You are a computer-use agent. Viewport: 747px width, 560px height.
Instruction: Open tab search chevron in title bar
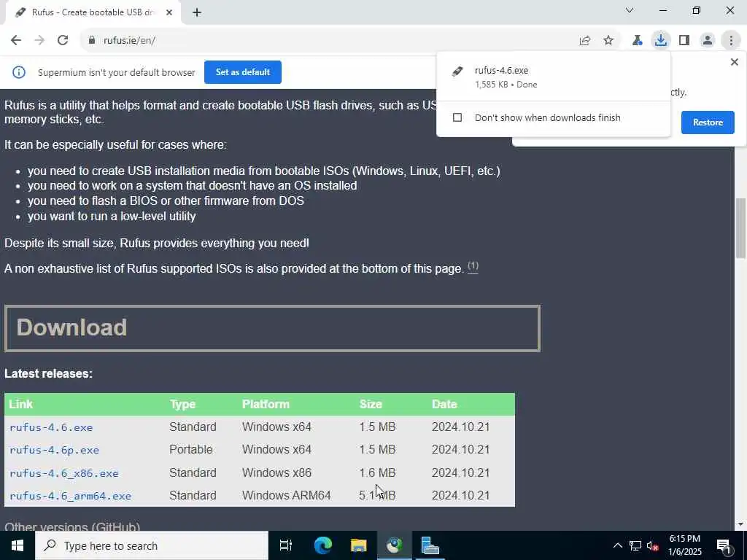[630, 10]
